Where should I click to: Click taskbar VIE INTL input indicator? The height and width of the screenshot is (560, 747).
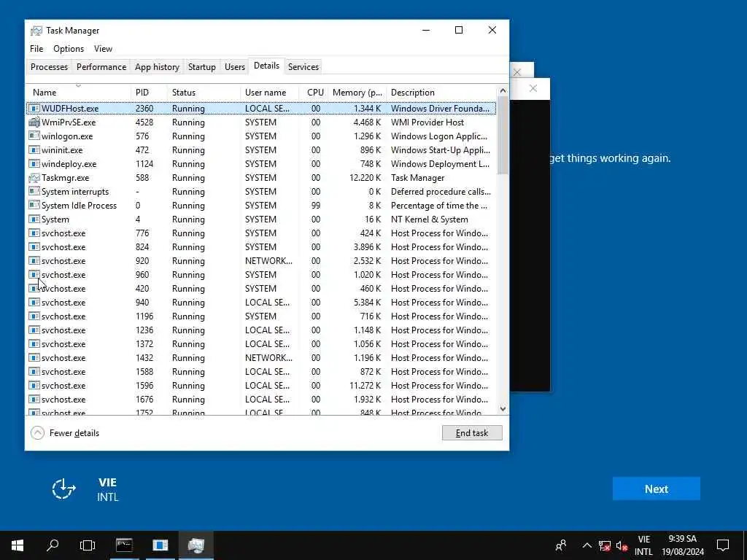point(643,545)
